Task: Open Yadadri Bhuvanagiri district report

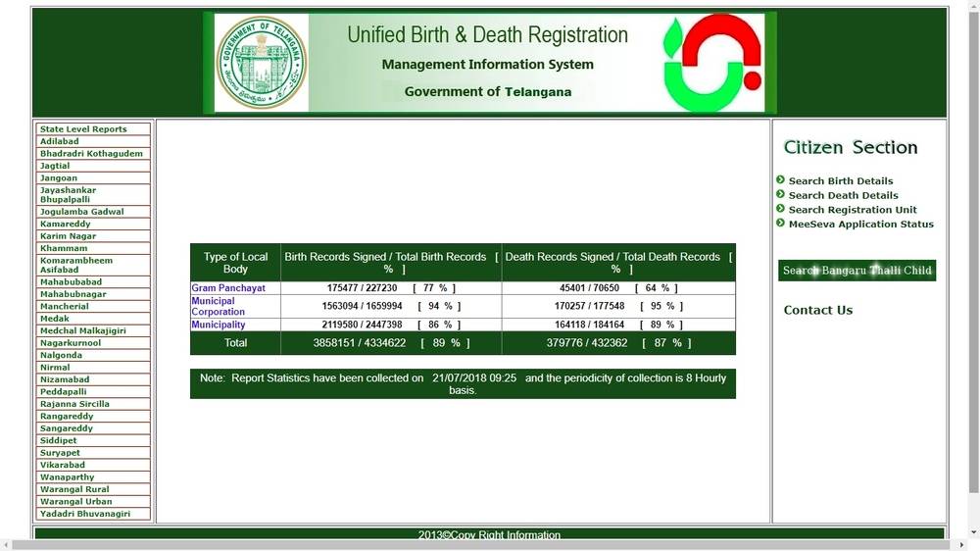Action: [84, 514]
